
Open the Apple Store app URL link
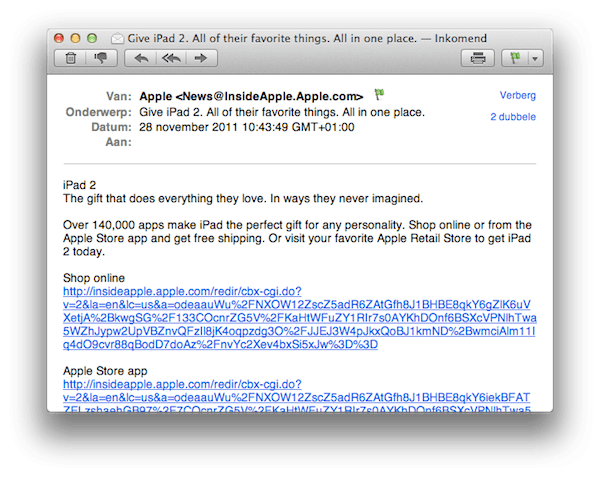click(297, 397)
